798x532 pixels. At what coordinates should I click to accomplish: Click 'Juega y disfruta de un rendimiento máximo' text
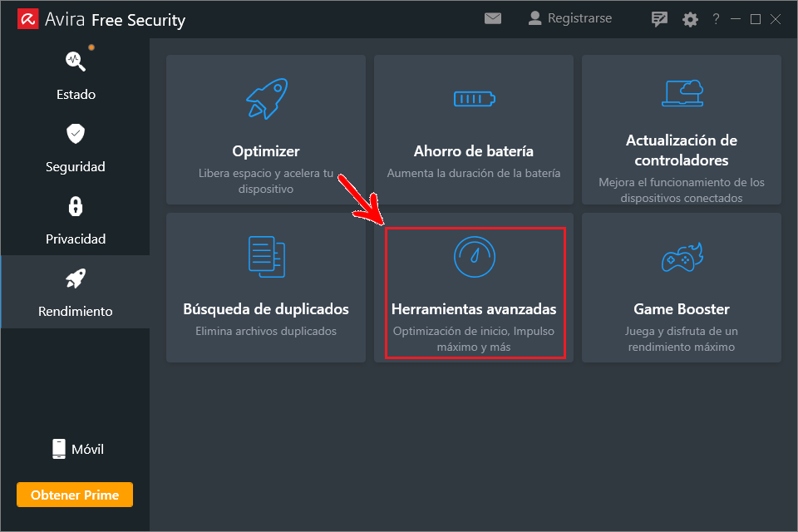(682, 338)
